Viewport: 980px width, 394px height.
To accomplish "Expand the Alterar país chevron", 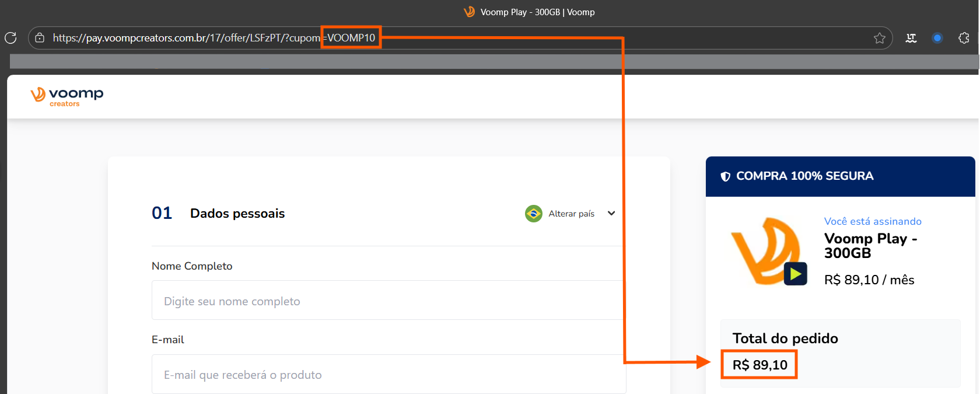I will point(611,214).
